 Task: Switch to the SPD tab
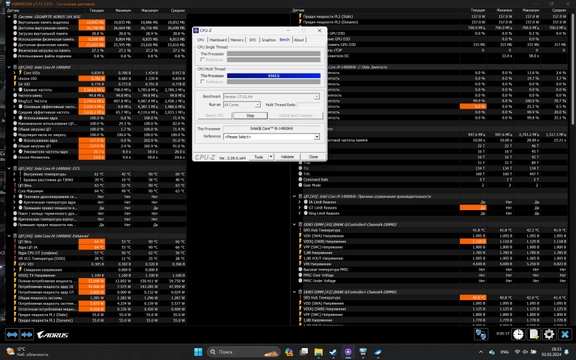pos(252,40)
